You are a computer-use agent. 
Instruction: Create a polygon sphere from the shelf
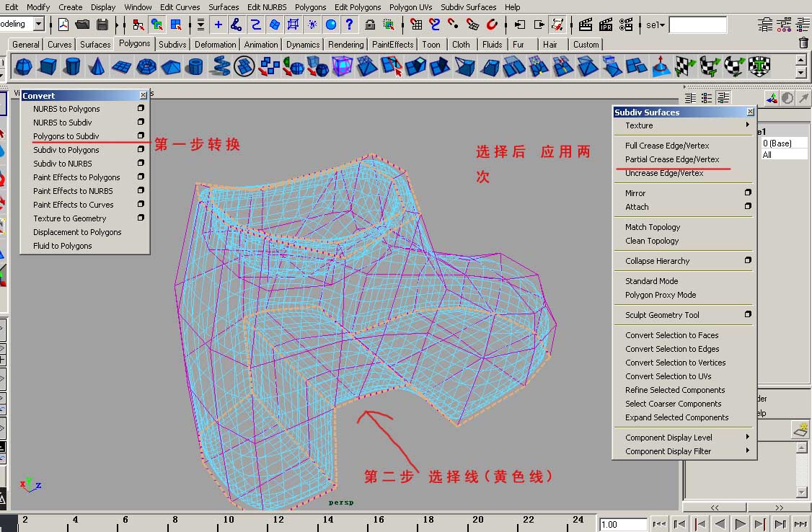23,67
